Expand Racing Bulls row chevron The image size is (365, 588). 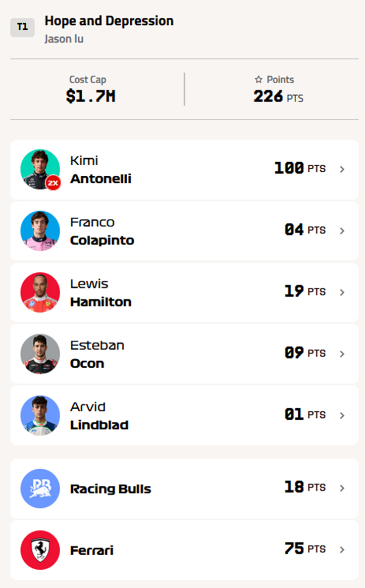pyautogui.click(x=342, y=488)
